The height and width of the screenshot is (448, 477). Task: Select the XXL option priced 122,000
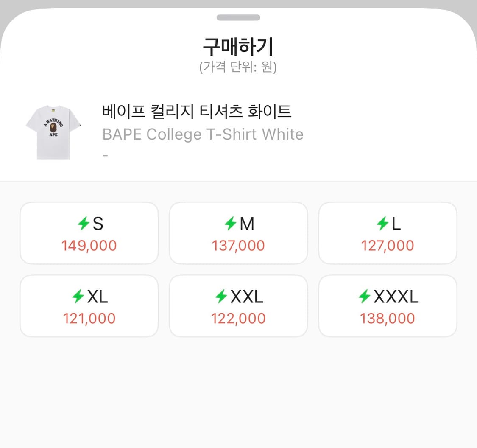pos(238,305)
